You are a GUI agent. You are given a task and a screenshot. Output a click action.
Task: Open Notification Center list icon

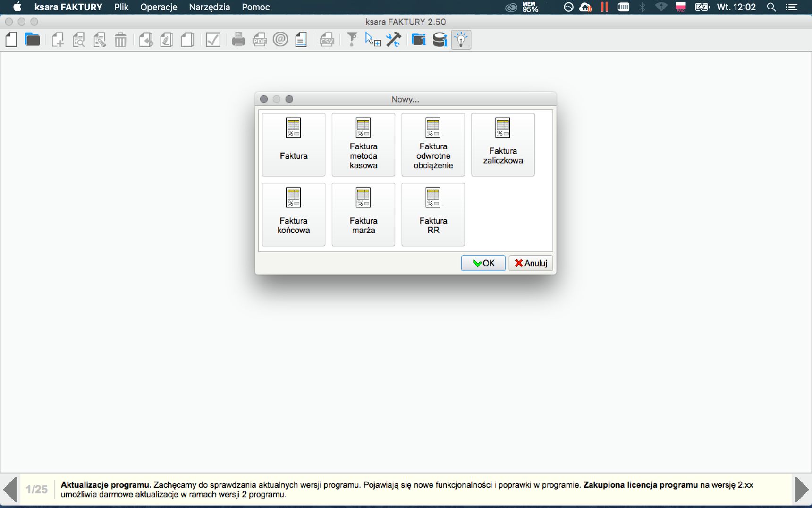(792, 7)
